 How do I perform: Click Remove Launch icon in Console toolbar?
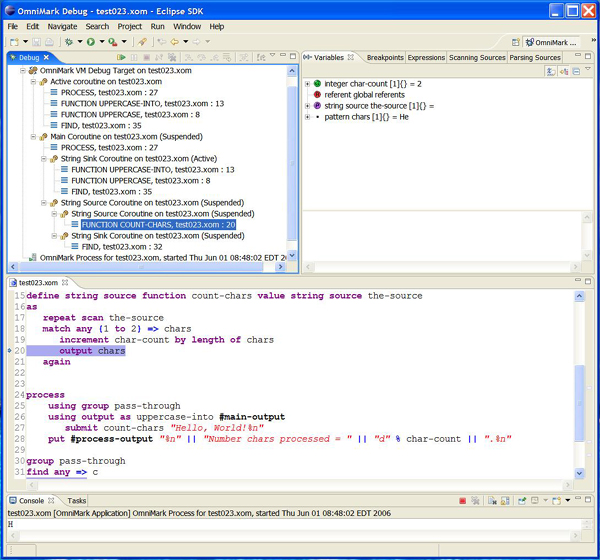click(x=475, y=501)
